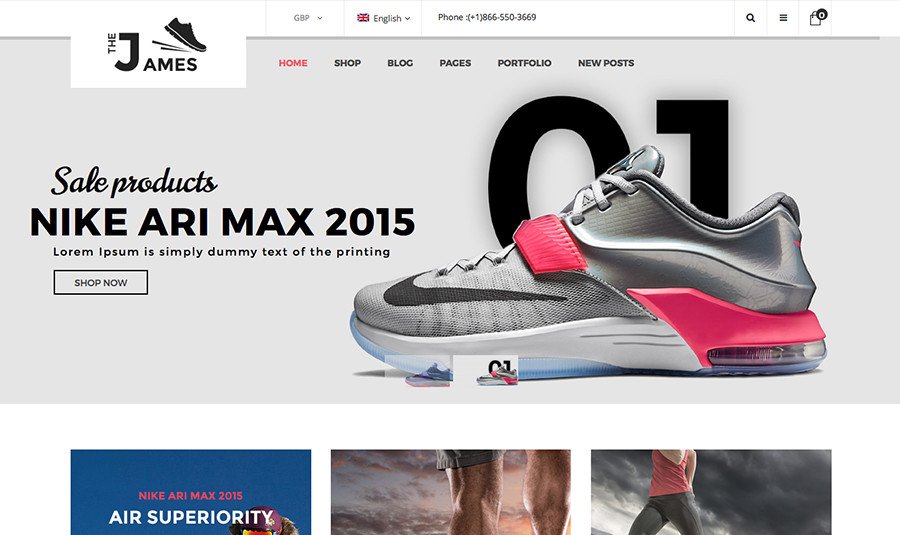This screenshot has height=535, width=900.
Task: Open the search magnifier icon
Action: tap(750, 18)
